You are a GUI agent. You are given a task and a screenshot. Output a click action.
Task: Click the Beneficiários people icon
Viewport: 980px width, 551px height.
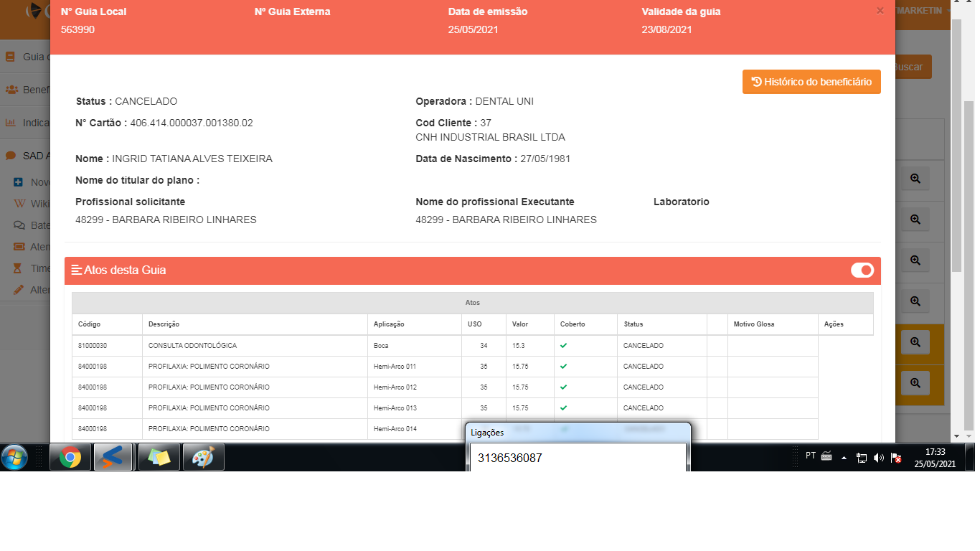[11, 90]
